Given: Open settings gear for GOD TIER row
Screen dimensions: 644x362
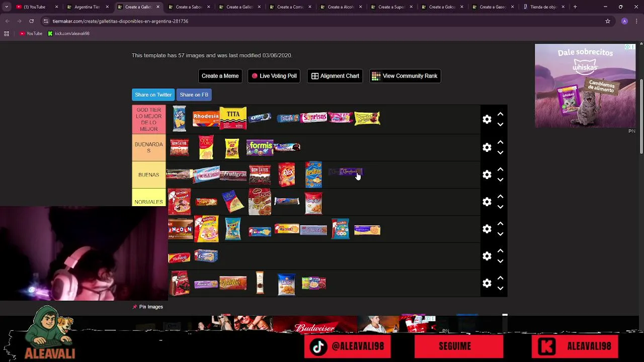Looking at the screenshot, I should pos(487,120).
